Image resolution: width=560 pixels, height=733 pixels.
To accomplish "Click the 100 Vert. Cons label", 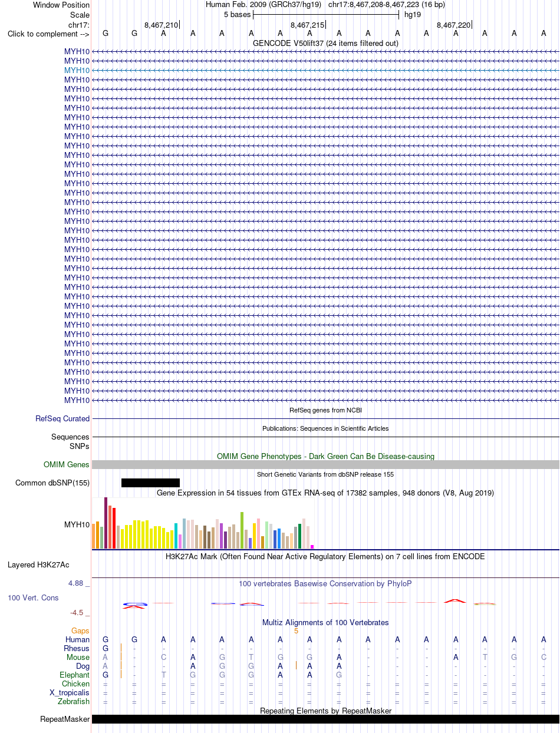I will (x=33, y=597).
